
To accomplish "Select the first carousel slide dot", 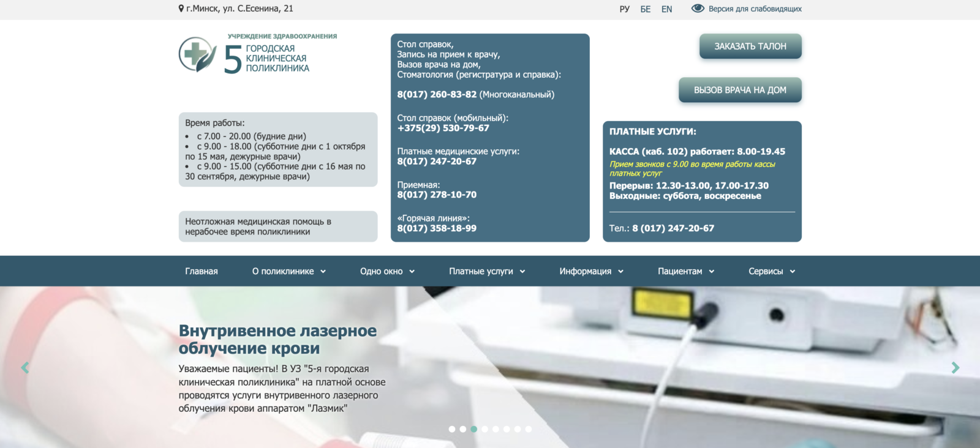I will pos(452,429).
